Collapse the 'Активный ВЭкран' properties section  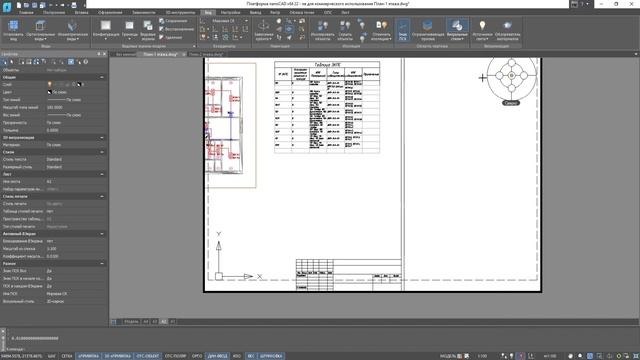[x=102, y=234]
